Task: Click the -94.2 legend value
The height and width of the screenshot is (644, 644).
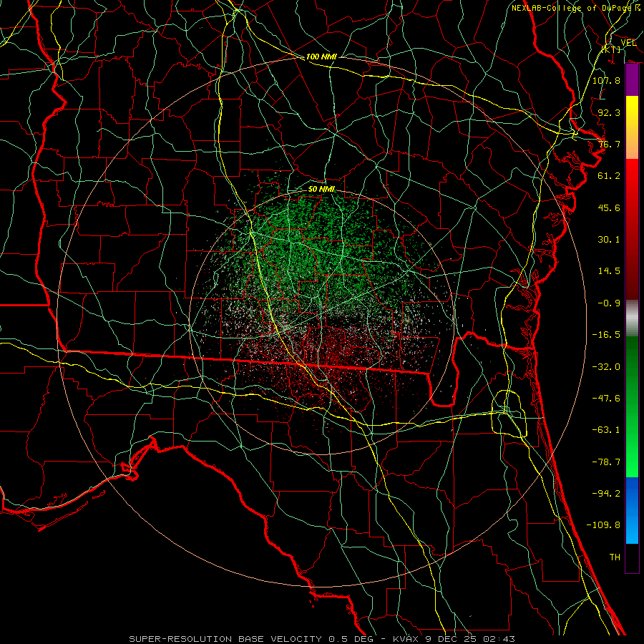Action: 606,494
